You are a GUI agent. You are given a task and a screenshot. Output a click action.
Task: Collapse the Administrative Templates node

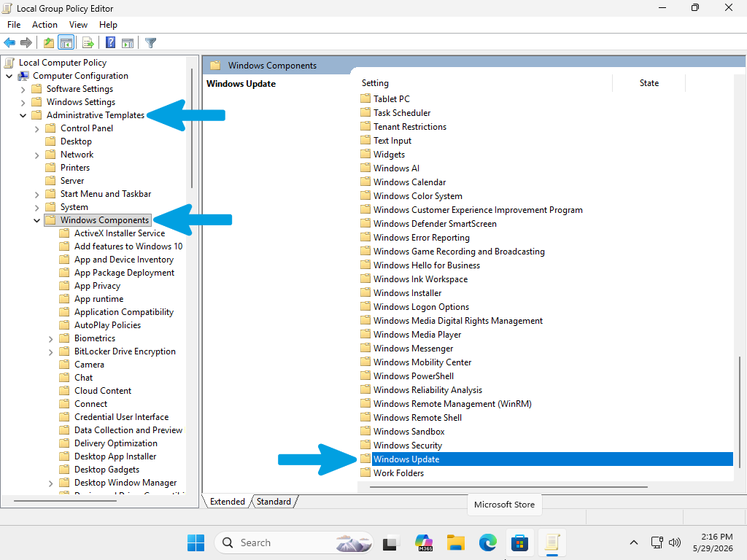[x=23, y=115]
